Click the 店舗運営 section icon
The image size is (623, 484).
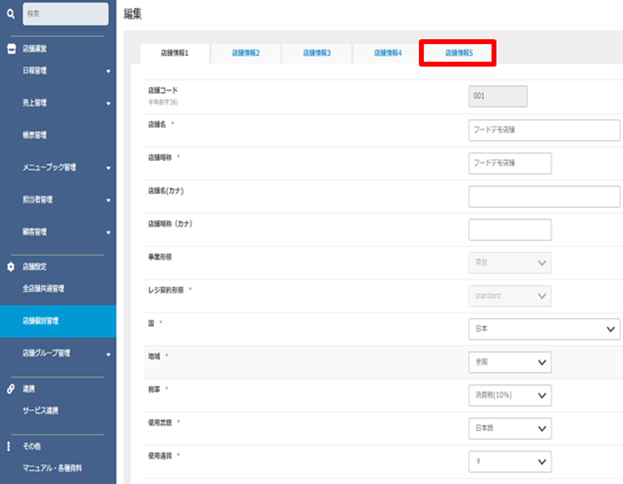tap(11, 48)
